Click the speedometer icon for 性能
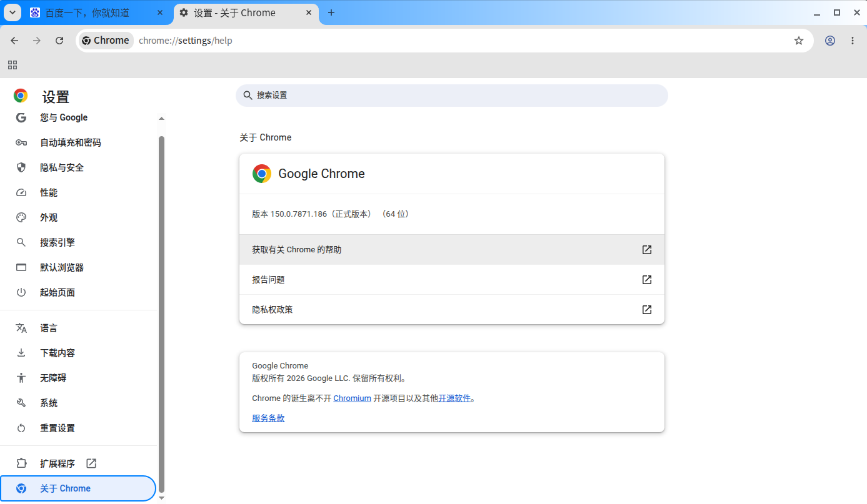This screenshot has height=504, width=867. [21, 192]
